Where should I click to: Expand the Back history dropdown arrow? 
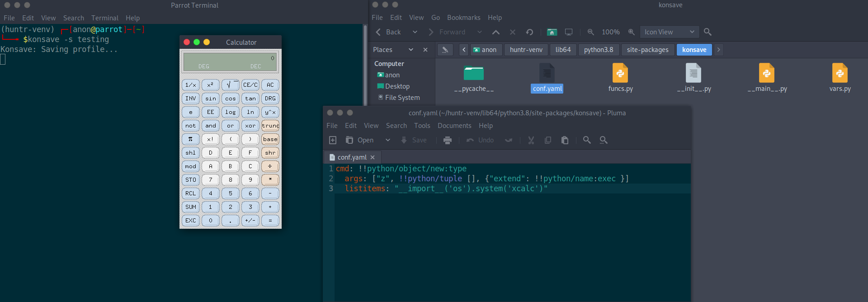coord(415,32)
